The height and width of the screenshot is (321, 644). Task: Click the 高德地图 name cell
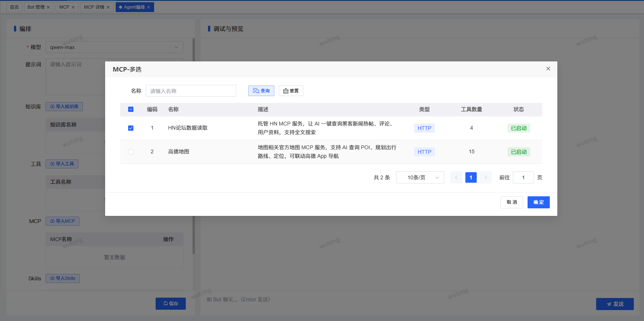[x=179, y=151]
